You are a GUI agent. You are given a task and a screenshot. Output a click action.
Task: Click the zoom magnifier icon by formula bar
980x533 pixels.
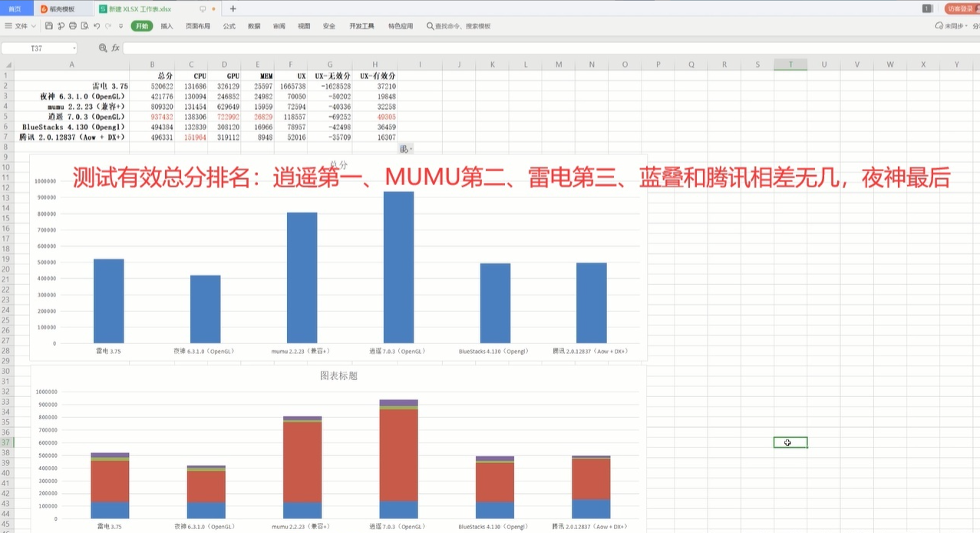pos(103,48)
